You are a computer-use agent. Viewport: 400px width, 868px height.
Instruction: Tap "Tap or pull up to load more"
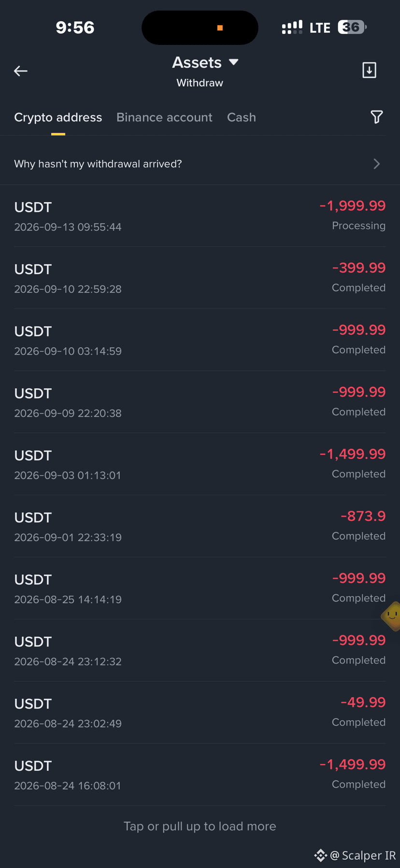200,826
